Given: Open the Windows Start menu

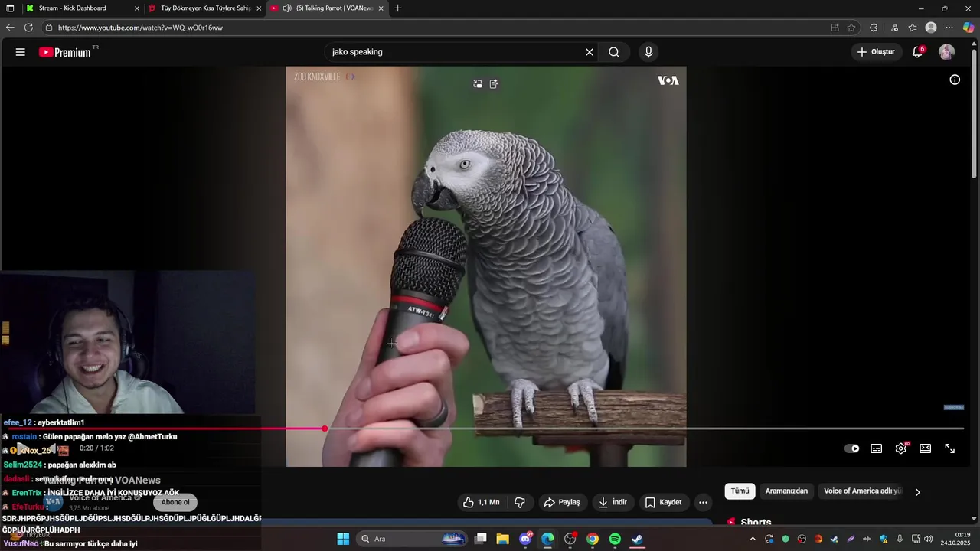Looking at the screenshot, I should 343,539.
